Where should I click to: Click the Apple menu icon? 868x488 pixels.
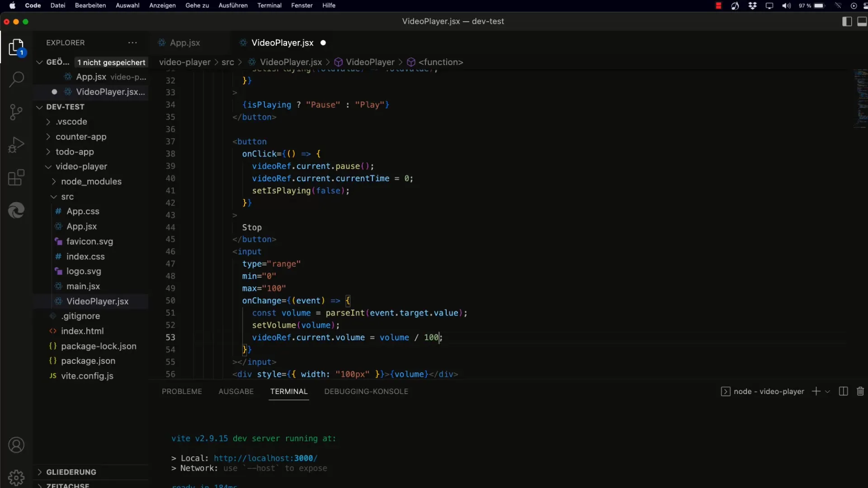pos(12,5)
